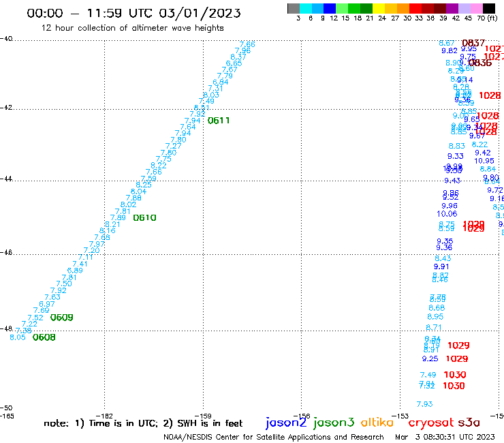Select the pink swatch in the color scale

(x=477, y=8)
